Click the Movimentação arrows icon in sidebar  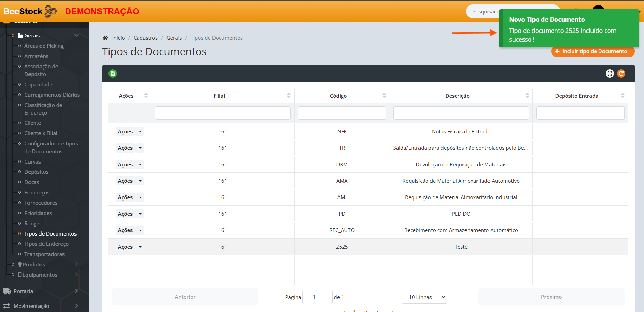[7, 306]
